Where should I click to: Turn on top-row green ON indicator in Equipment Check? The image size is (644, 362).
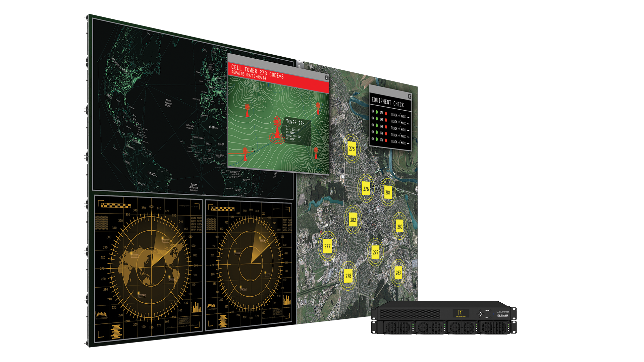point(377,112)
